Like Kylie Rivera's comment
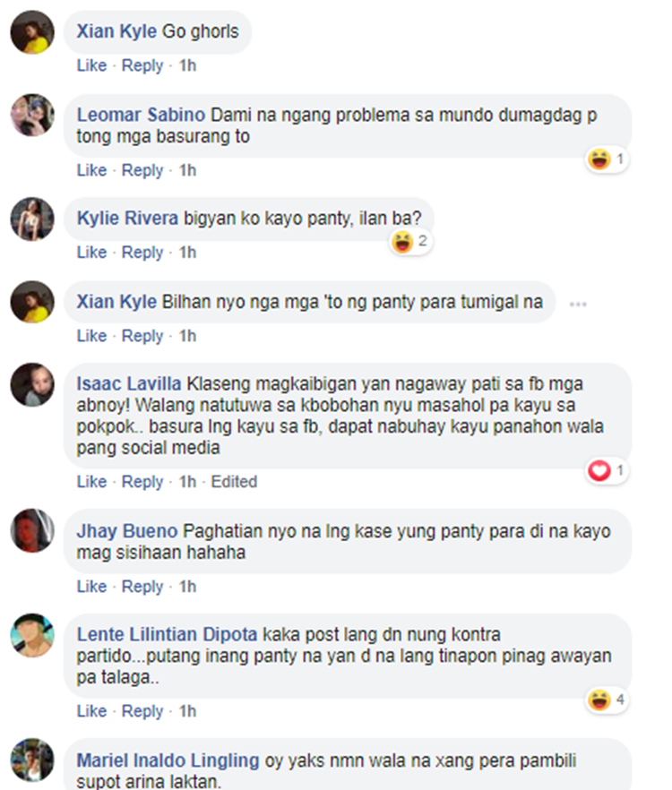This screenshot has width=672, height=790. click(x=91, y=252)
